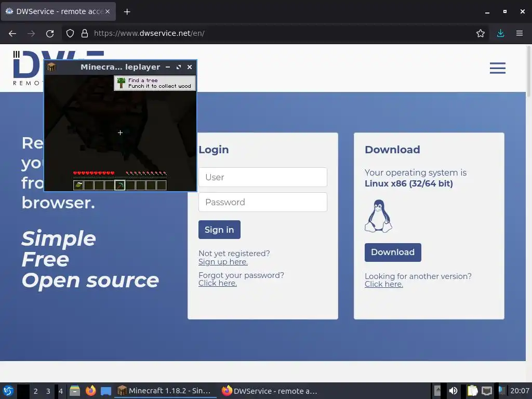Screen dimensions: 532x399
Task: Click the network monitor tray icon
Action: tap(487, 391)
